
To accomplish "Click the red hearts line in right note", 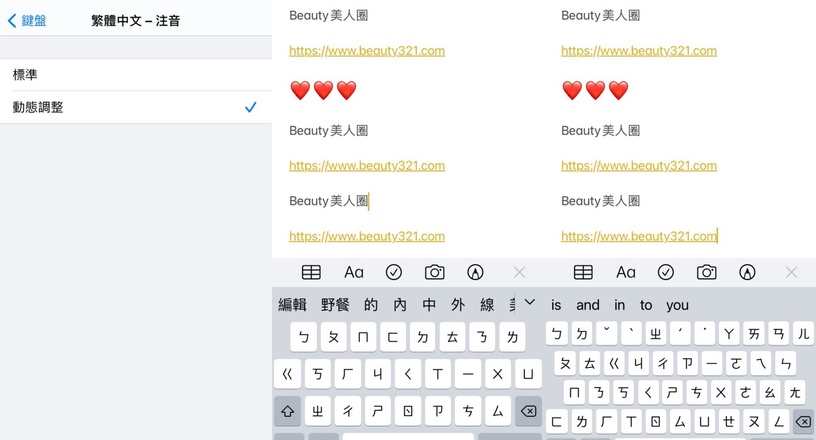I will pos(595,90).
